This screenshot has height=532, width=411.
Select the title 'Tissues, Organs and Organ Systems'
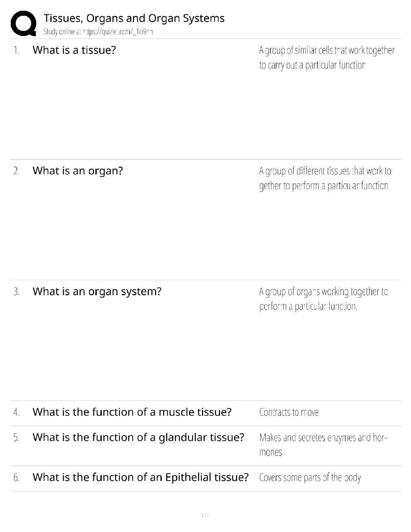point(134,18)
